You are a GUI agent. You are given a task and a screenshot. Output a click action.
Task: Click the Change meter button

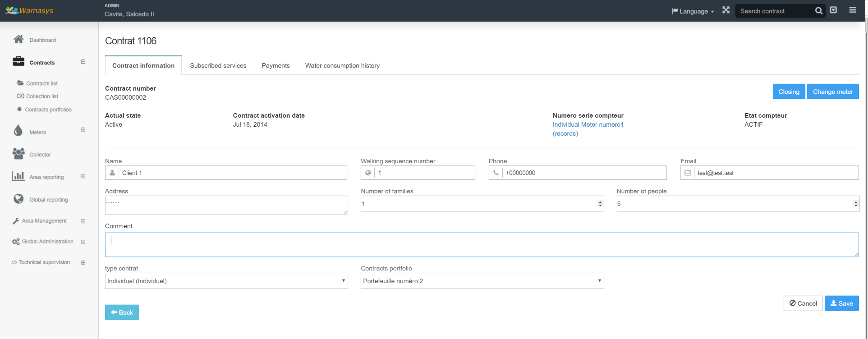833,92
